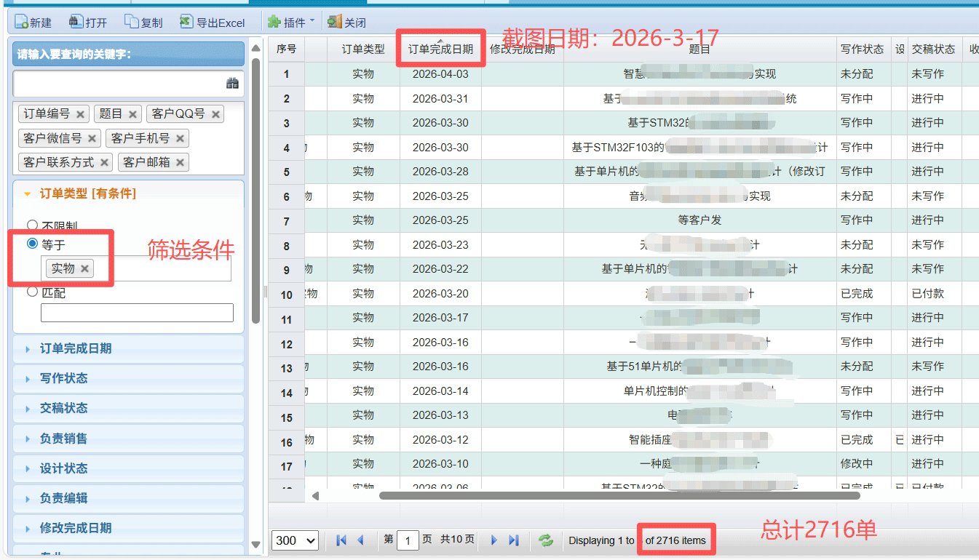Click the 打开 (Open) toolbar icon
Viewport: 979px width, 560px height.
(x=76, y=23)
